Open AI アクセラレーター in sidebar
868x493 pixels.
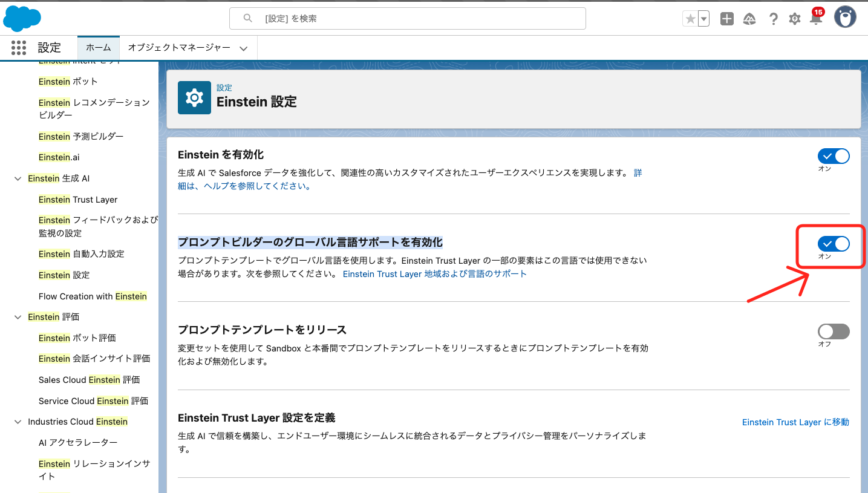click(x=78, y=443)
